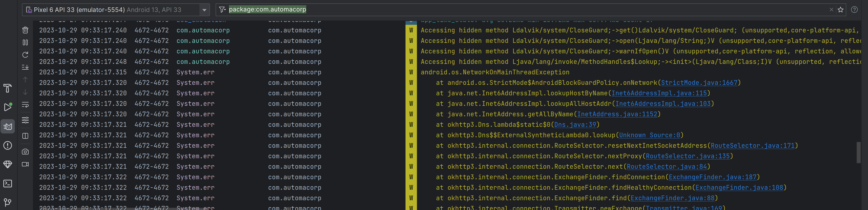Restart logcat using the circular arrow icon
868x210 pixels.
point(25,55)
